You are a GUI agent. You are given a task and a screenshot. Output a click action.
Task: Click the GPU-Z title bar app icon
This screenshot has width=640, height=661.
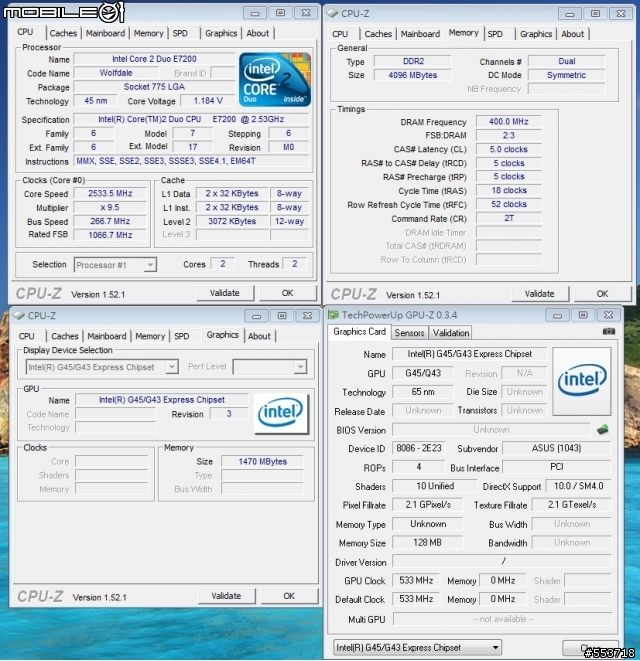333,315
